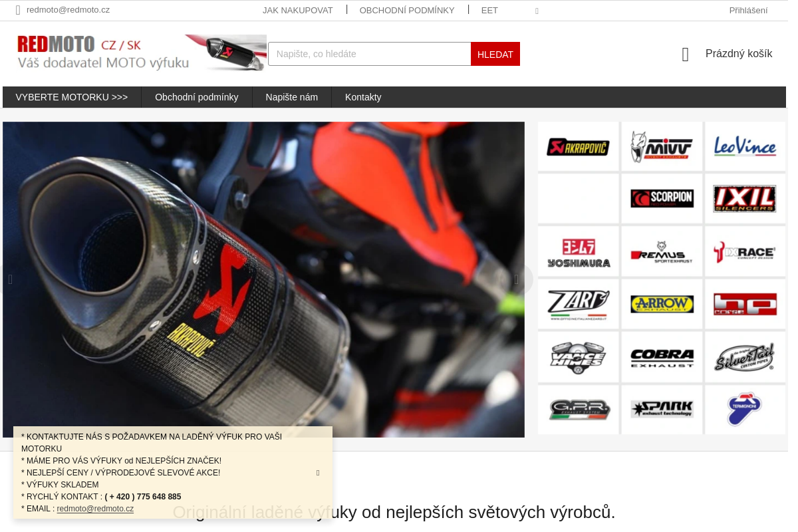Open the Přihlášení login link
The height and width of the screenshot is (532, 798).
pyautogui.click(x=748, y=10)
